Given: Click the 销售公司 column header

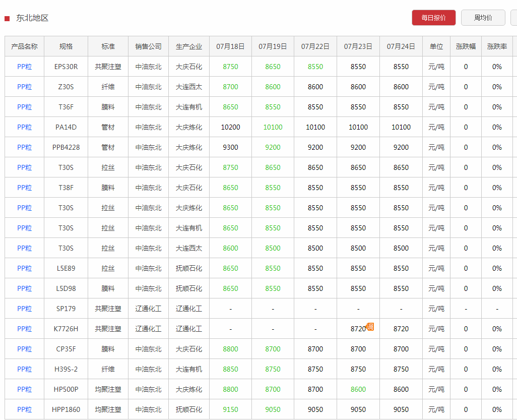Looking at the screenshot, I should pyautogui.click(x=148, y=46).
